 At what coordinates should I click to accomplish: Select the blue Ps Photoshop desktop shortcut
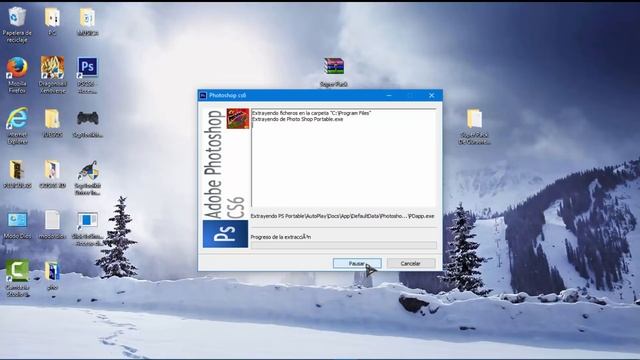[87, 75]
